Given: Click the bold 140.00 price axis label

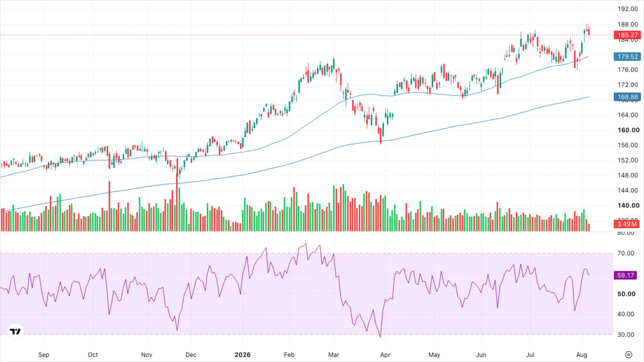Looking at the screenshot, I should pyautogui.click(x=628, y=205).
